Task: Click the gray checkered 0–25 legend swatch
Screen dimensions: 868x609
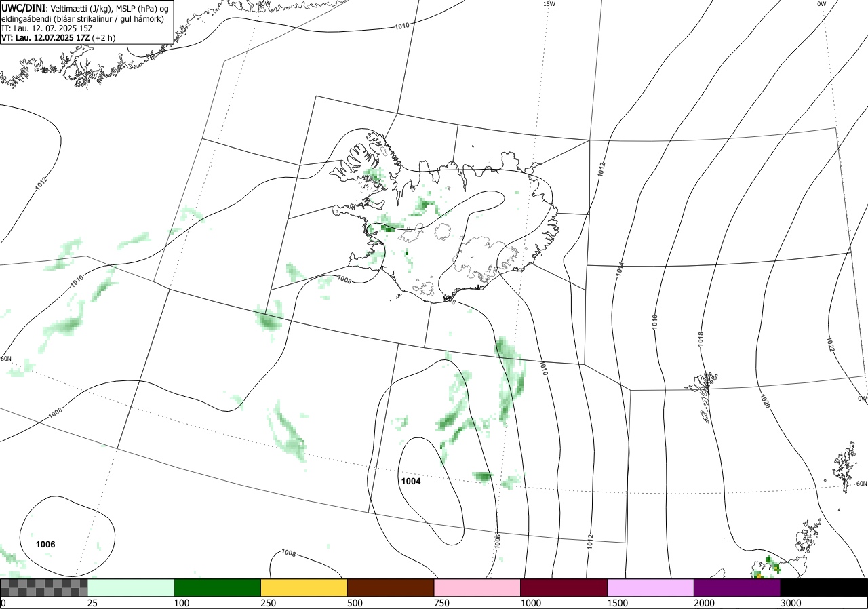Action: [44, 587]
